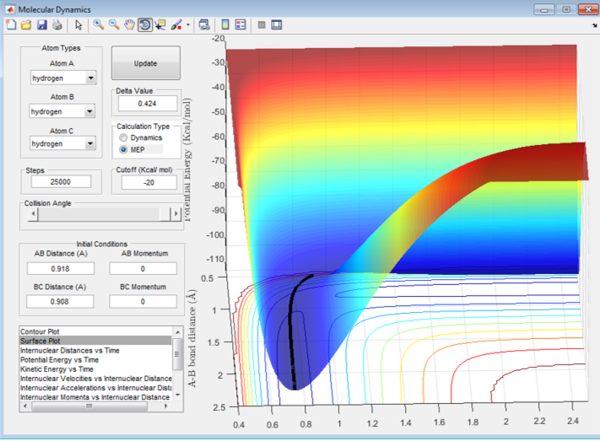Expand the Atom C dropdown
This screenshot has height=441, width=600.
pos(62,144)
